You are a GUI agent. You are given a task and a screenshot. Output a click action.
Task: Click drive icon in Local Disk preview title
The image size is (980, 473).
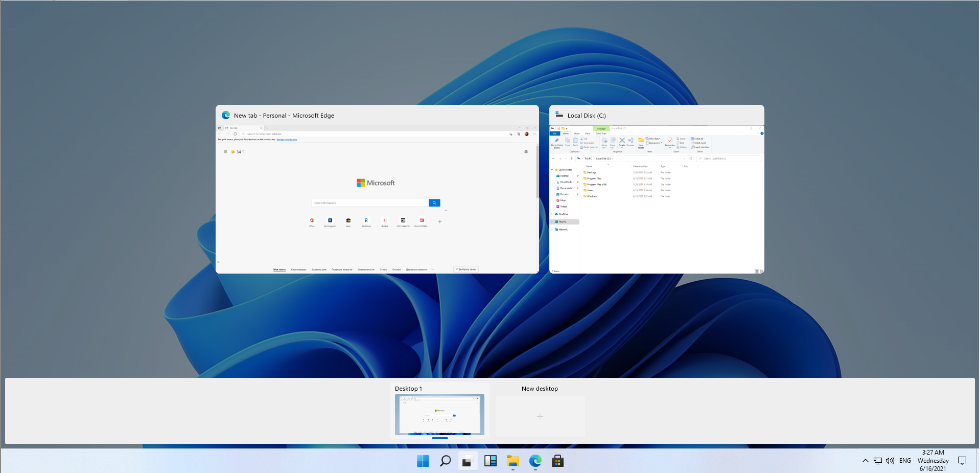pyautogui.click(x=559, y=115)
